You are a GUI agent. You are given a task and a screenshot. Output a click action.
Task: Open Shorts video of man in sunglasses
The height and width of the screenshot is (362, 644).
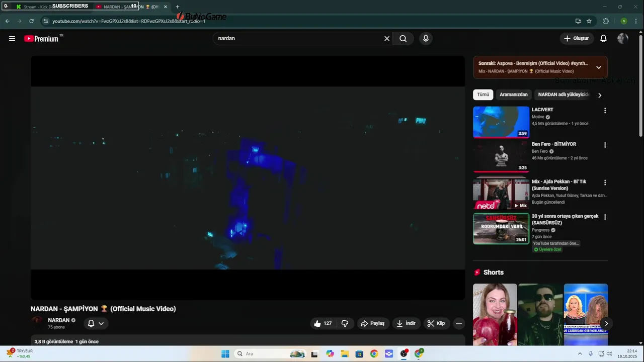coord(540,315)
